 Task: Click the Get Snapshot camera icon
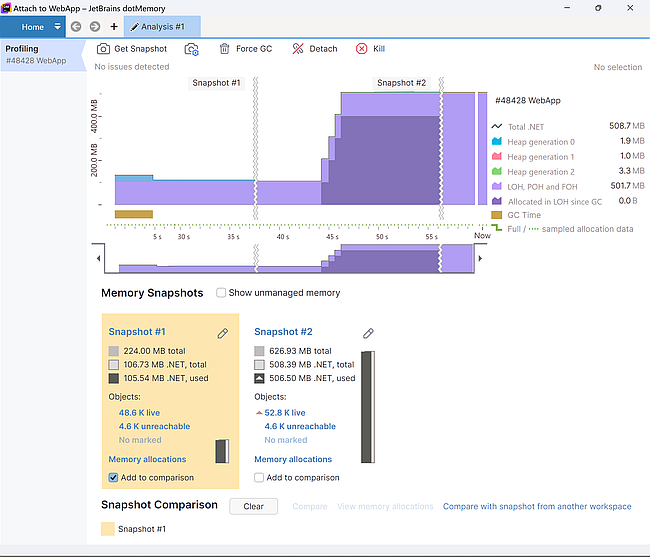103,49
